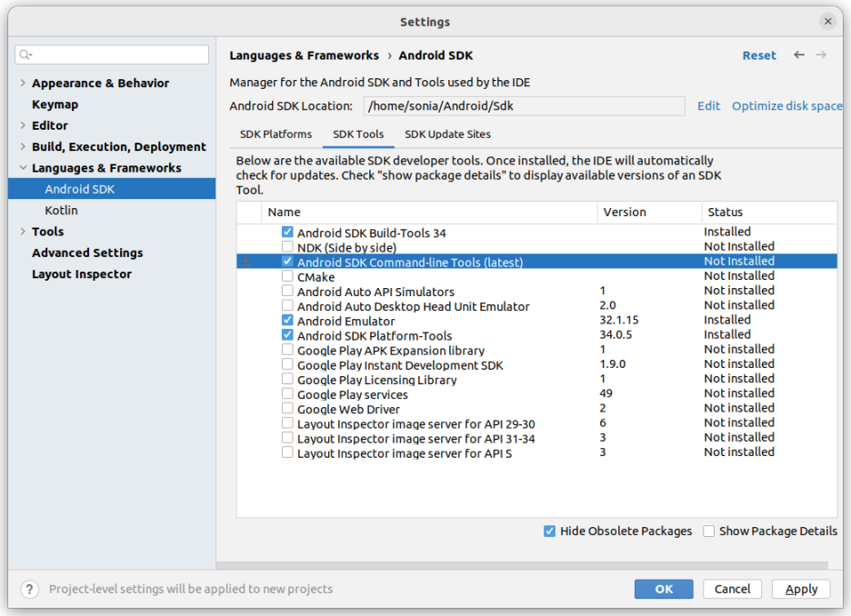Check Android Auto API Simulators
Screen dimensions: 851x616
coord(287,291)
